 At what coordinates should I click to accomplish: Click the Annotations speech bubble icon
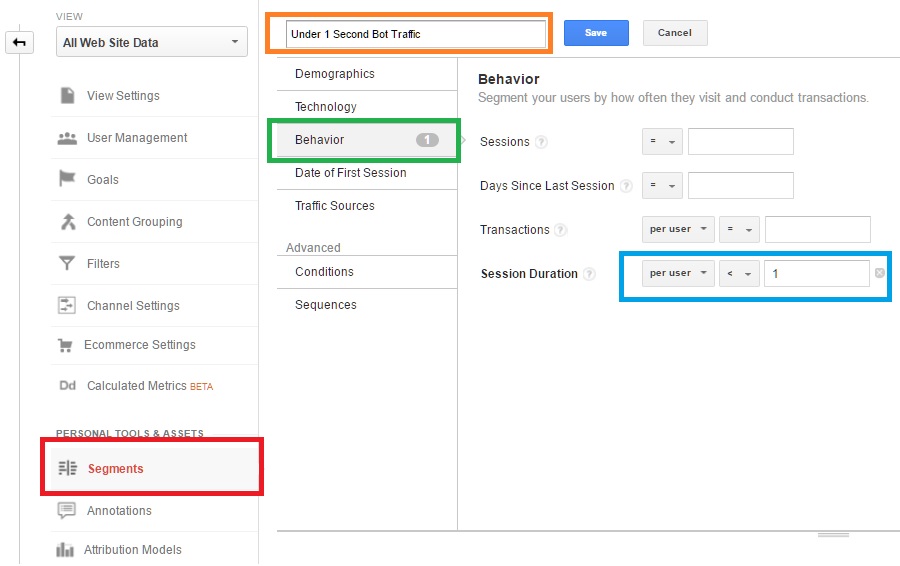click(67, 510)
